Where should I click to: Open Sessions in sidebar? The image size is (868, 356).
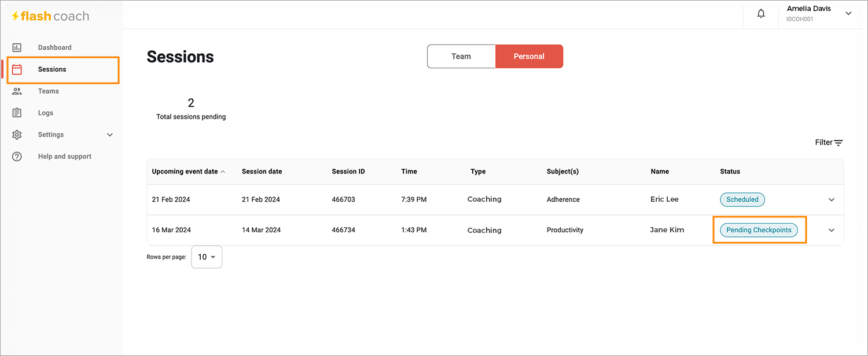52,69
